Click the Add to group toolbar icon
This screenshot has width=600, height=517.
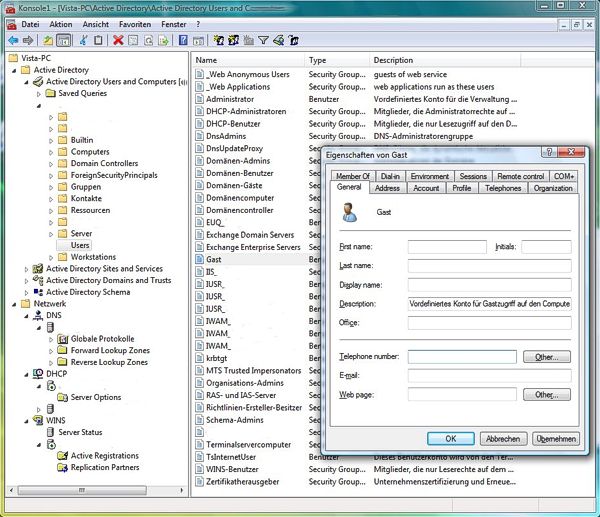tap(294, 40)
